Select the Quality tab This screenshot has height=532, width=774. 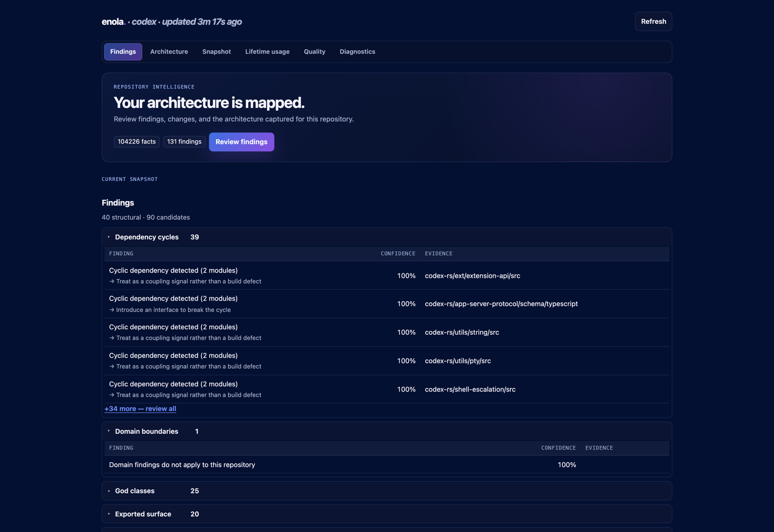pyautogui.click(x=314, y=52)
